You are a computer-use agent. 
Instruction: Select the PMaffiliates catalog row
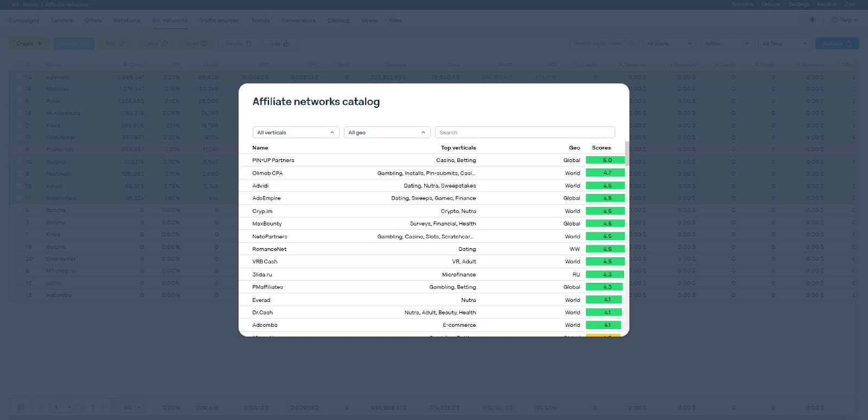click(x=432, y=287)
